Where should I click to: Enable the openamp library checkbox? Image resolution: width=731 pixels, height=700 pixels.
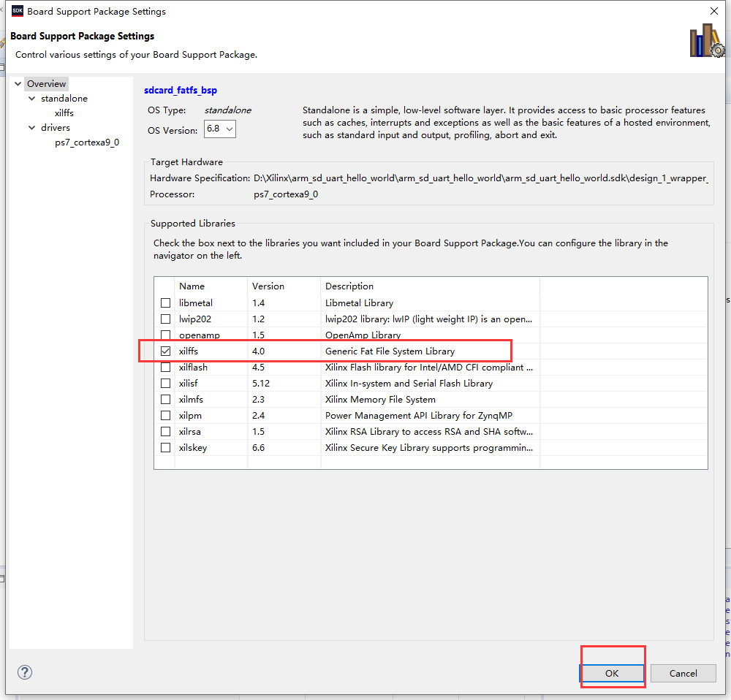165,335
